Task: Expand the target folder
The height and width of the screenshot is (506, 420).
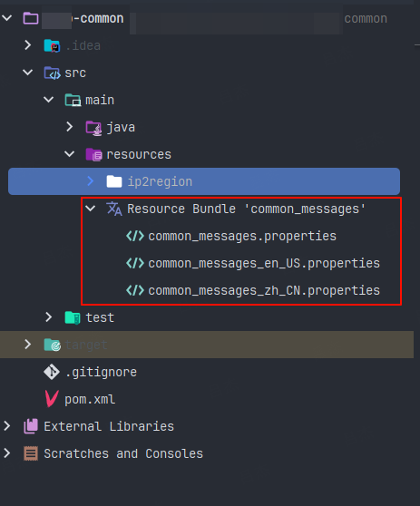Action: pos(28,345)
